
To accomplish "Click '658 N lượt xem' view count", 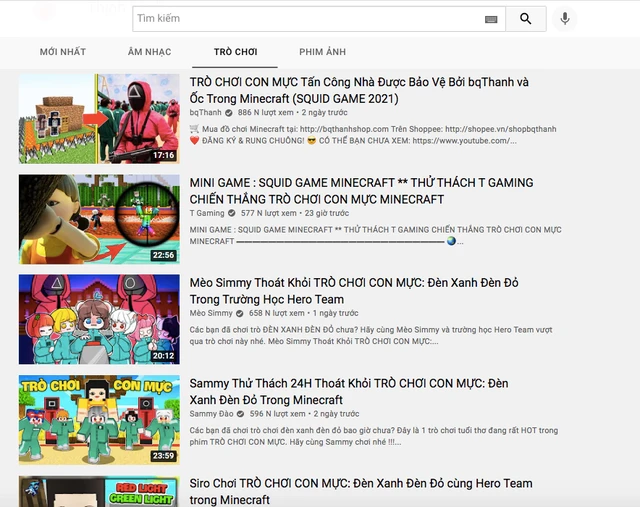I will 277,313.
